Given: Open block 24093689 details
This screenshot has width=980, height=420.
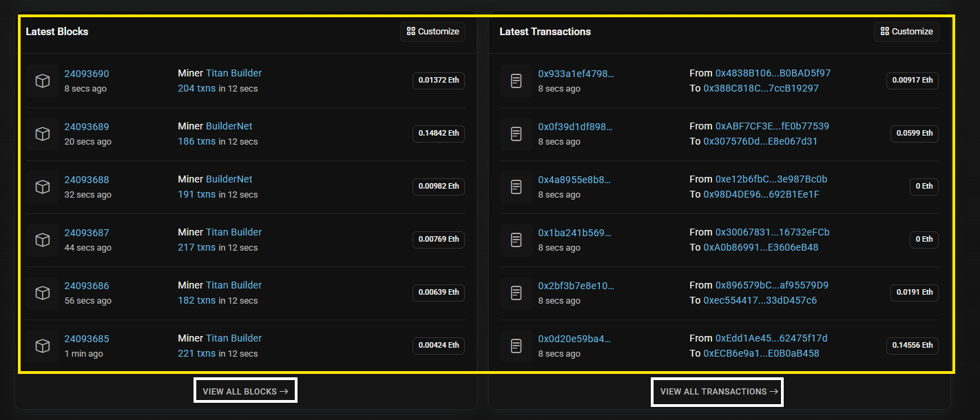Looking at the screenshot, I should point(86,126).
